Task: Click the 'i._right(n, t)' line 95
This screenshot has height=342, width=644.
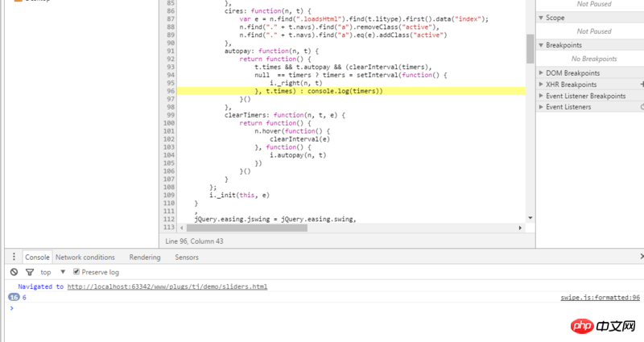Action: (295, 83)
